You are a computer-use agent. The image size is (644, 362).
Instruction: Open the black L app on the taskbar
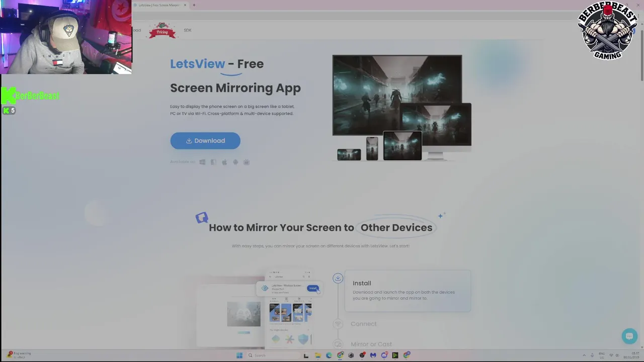coord(306,355)
